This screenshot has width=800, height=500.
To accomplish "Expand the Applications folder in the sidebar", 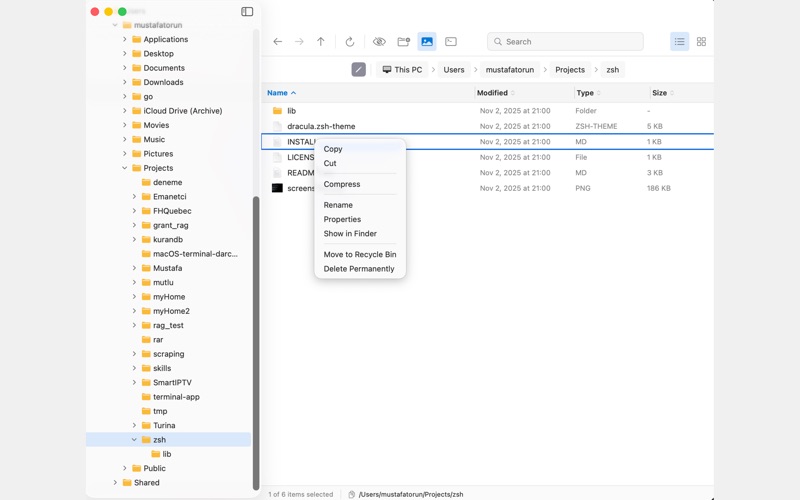I will 124,39.
